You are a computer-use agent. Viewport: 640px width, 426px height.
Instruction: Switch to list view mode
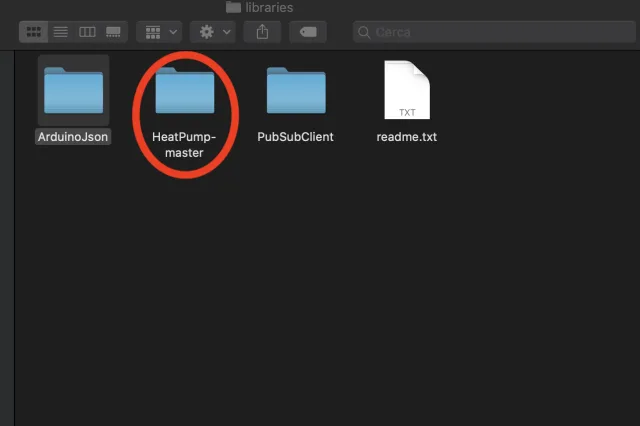pos(60,32)
